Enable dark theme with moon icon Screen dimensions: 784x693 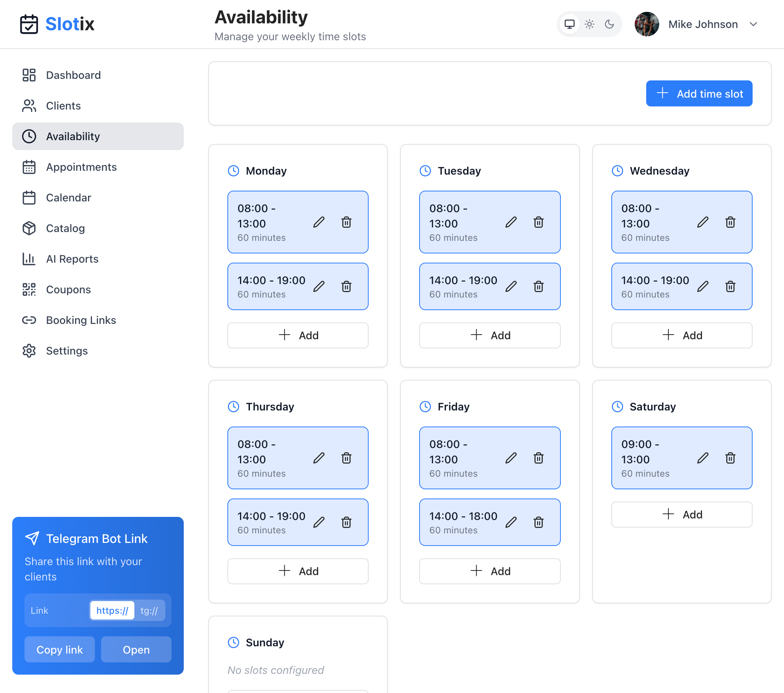click(609, 24)
